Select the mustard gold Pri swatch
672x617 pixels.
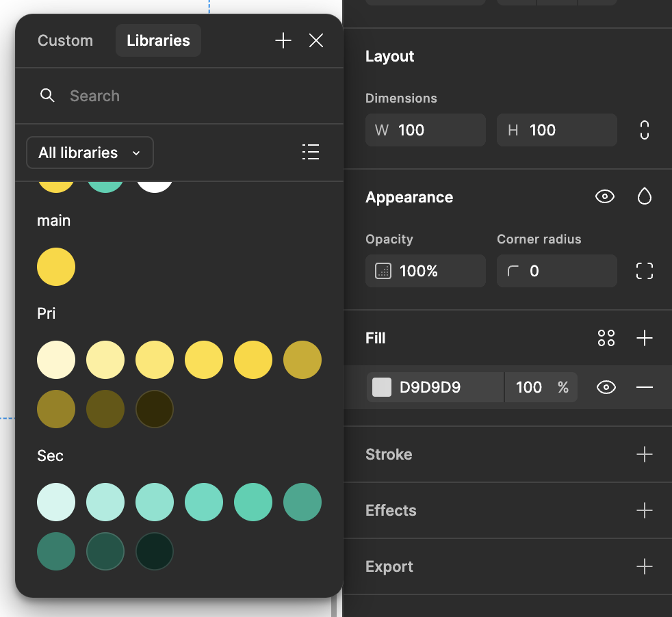302,360
